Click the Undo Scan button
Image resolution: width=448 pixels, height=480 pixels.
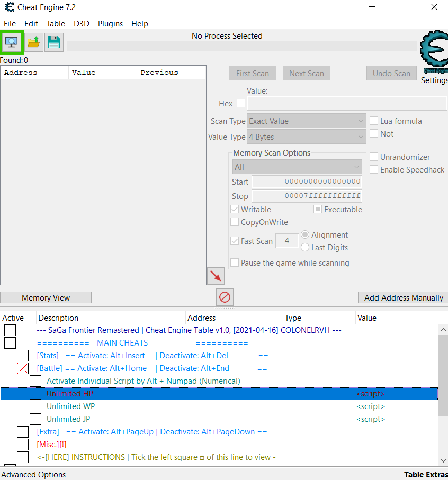391,73
